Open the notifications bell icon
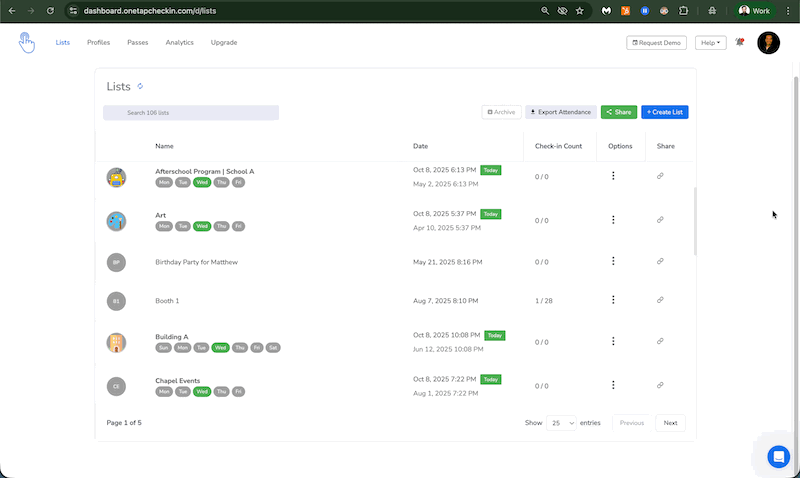Viewport: 800px width, 478px height. (739, 43)
